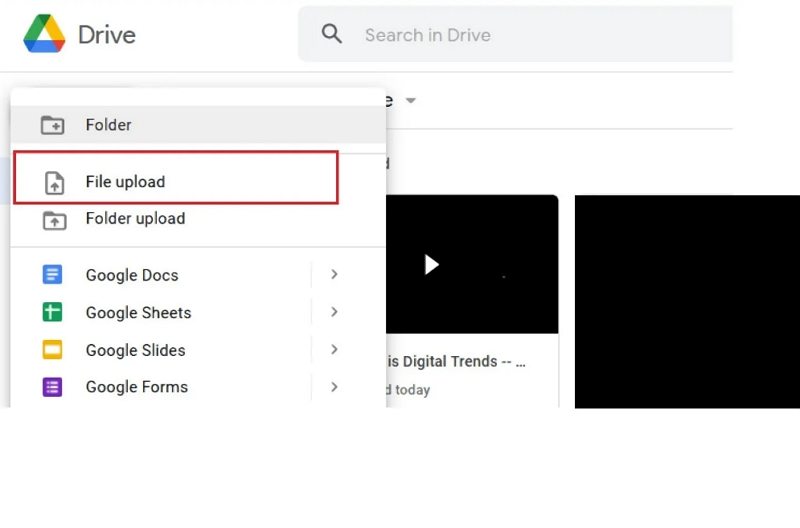Open the My Drive dropdown arrow
Image resolution: width=800 pixels, height=528 pixels.
click(411, 100)
